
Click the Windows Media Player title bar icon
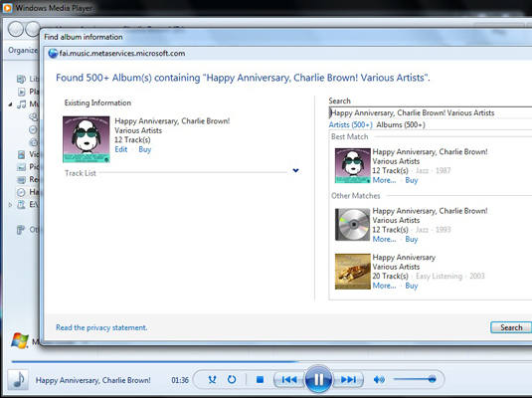(x=7, y=8)
